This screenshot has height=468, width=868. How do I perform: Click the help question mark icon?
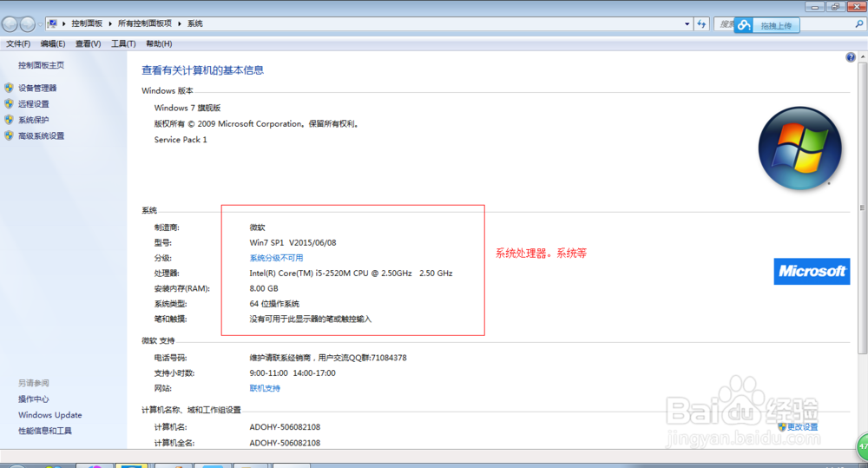[x=851, y=57]
